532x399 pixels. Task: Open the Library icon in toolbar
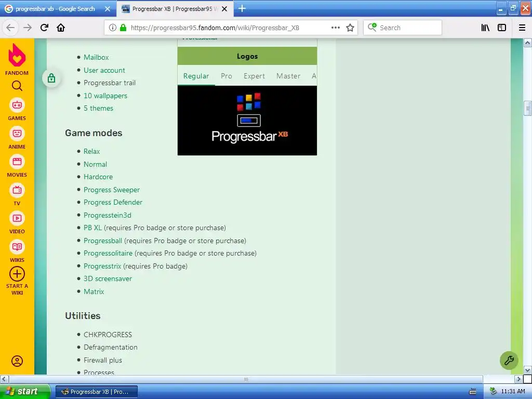(485, 28)
